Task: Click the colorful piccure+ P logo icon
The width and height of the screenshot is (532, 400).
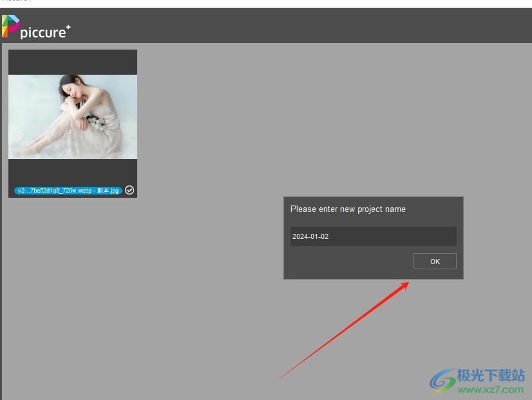Action: tap(11, 26)
